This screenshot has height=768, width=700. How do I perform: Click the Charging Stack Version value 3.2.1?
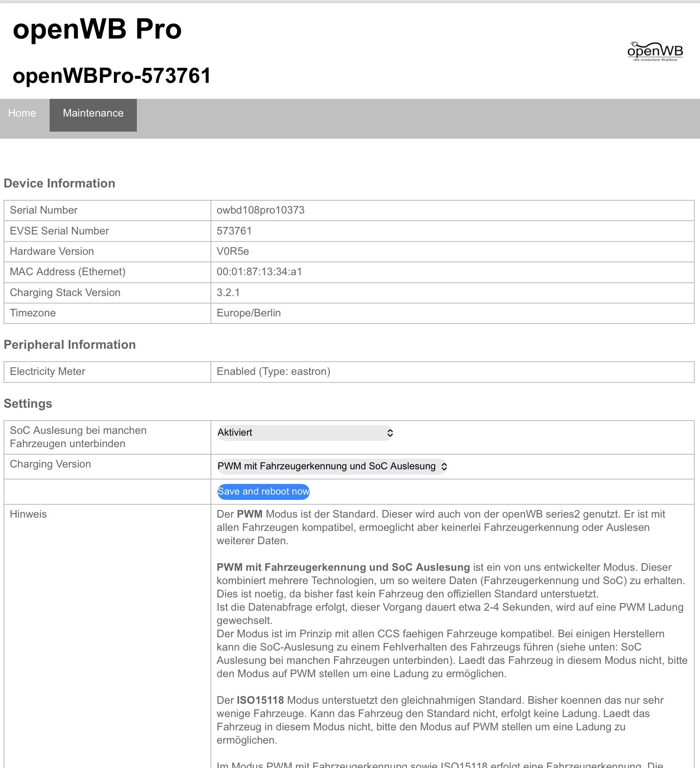(228, 292)
